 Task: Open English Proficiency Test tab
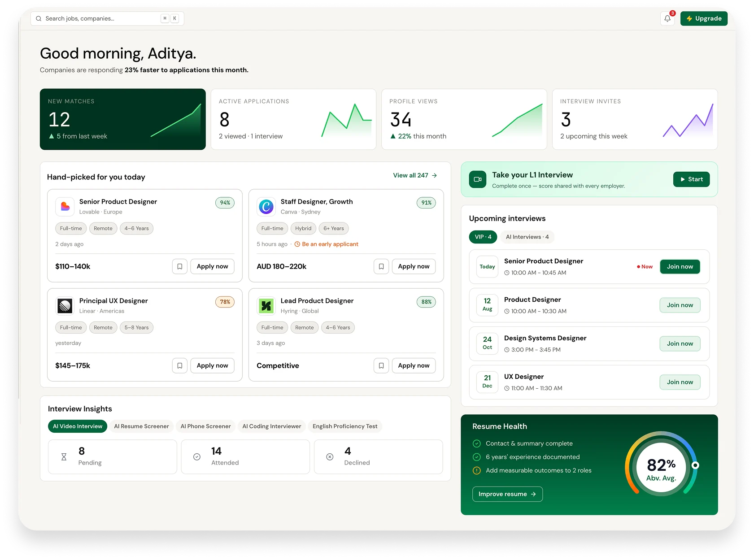tap(345, 426)
